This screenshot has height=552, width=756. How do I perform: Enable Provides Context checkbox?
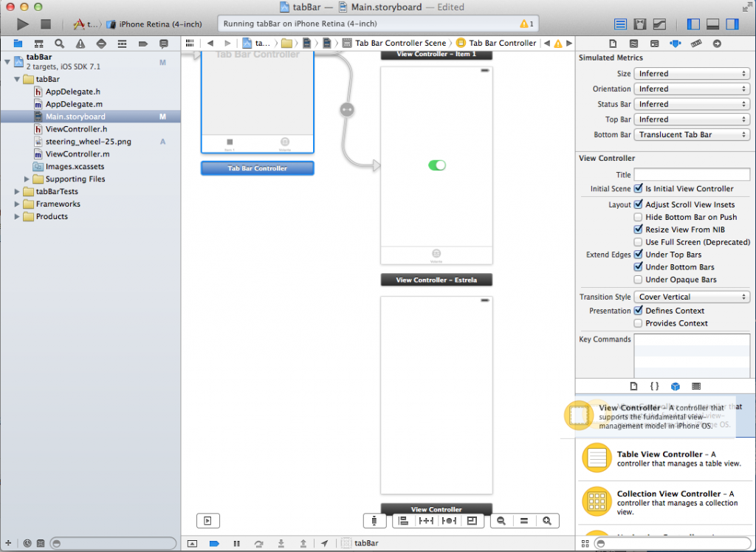click(x=638, y=323)
